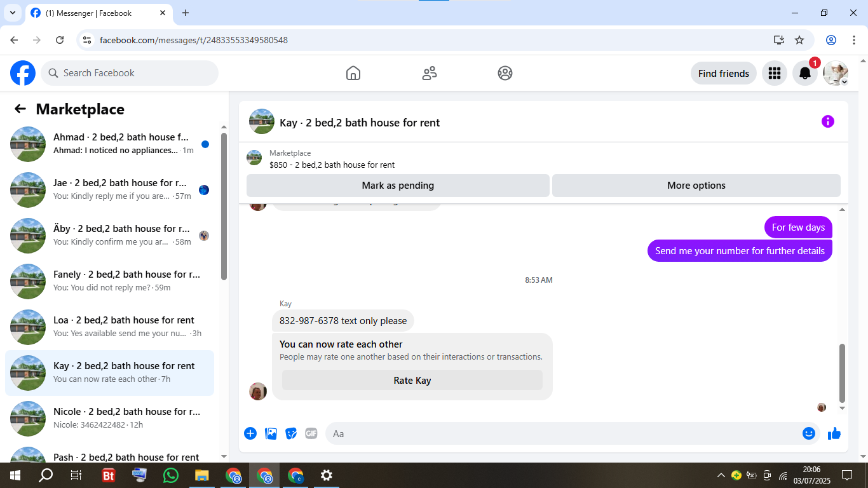This screenshot has width=868, height=488.
Task: Open a new browser tab
Action: [186, 13]
